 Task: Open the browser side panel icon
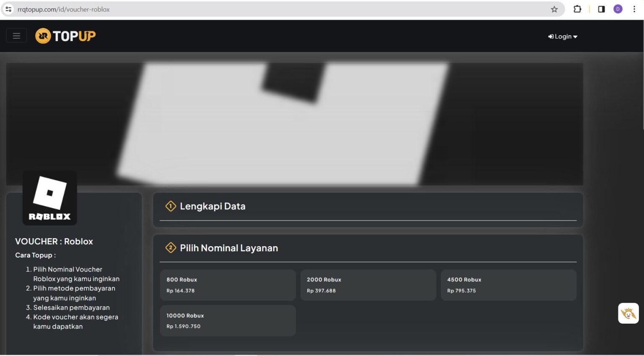click(x=601, y=9)
